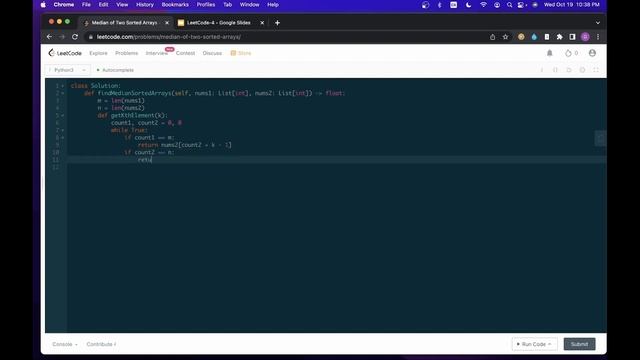Image resolution: width=640 pixels, height=360 pixels.
Task: Enter editor fullscreen mode
Action: 596,70
